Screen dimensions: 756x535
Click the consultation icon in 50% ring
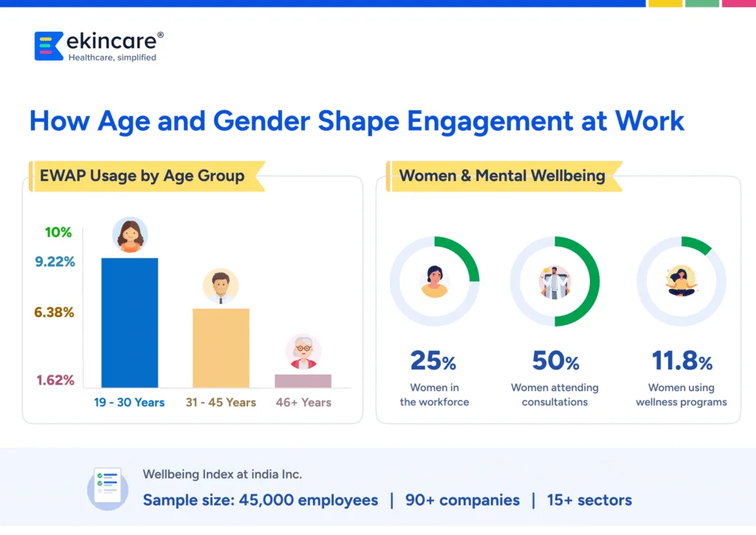554,282
